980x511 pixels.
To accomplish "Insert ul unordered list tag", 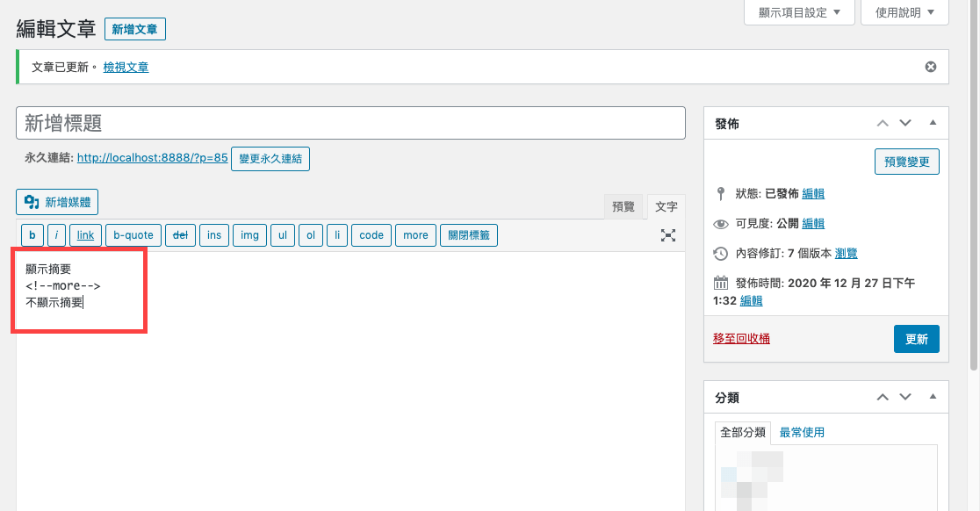I will [283, 235].
